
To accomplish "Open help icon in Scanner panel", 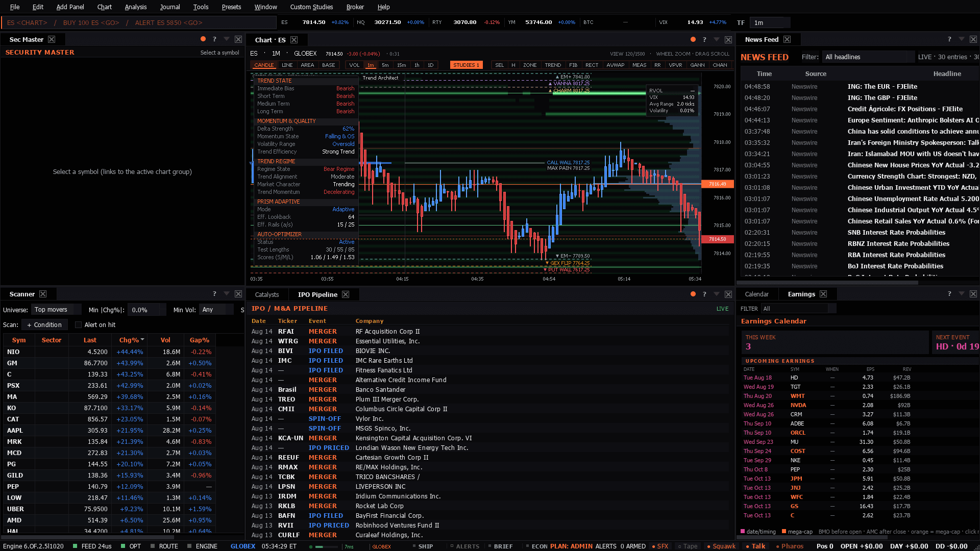I will [214, 294].
